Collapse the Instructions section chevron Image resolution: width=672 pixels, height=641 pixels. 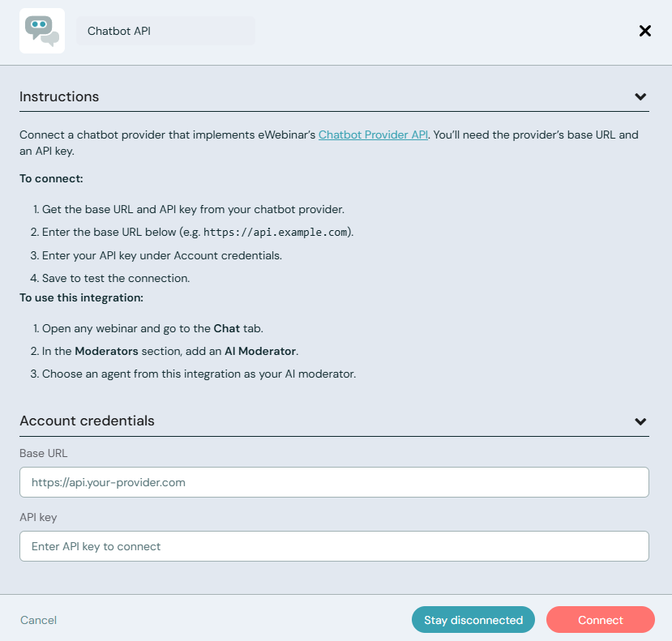coord(640,96)
